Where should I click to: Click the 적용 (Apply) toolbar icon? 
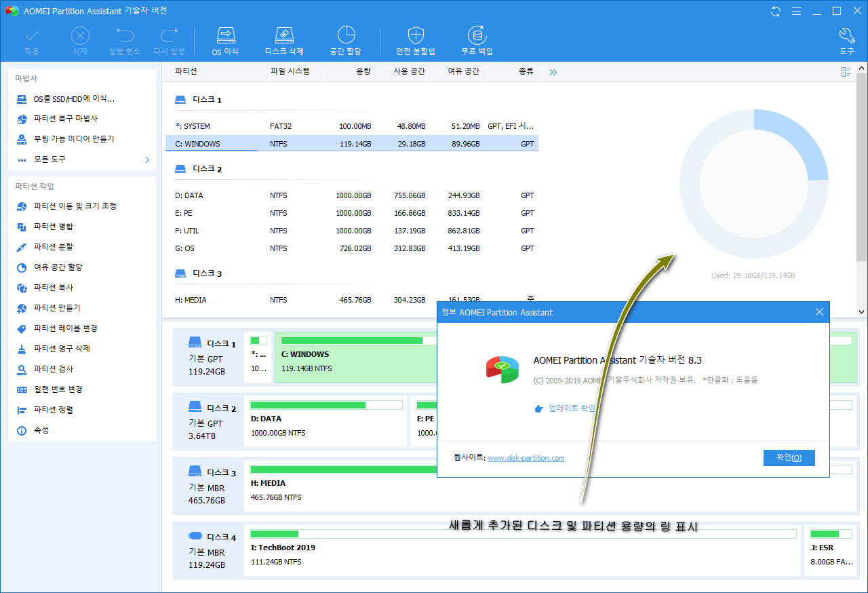click(x=32, y=41)
